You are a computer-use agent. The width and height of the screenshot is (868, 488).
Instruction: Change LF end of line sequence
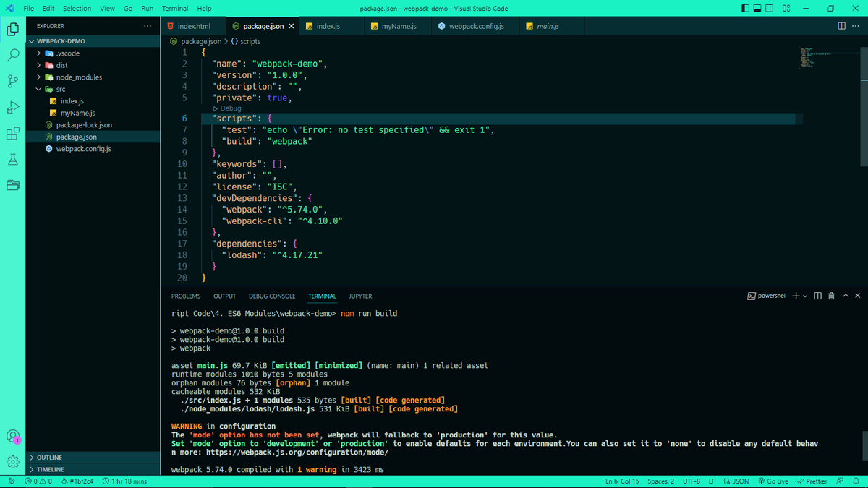click(x=712, y=481)
